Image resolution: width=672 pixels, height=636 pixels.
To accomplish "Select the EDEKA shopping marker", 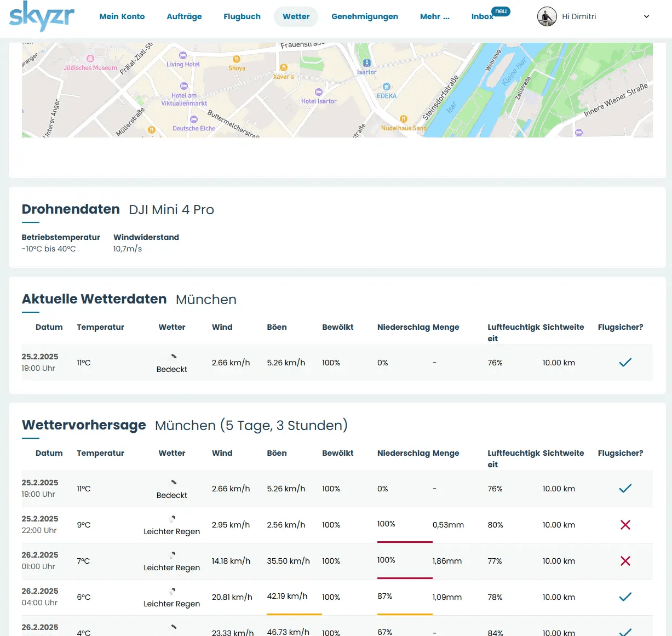I will point(387,87).
